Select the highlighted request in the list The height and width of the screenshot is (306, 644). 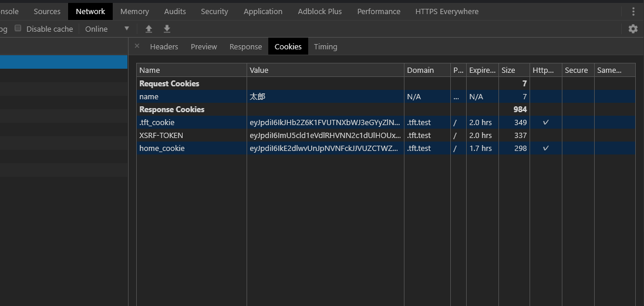[63, 62]
